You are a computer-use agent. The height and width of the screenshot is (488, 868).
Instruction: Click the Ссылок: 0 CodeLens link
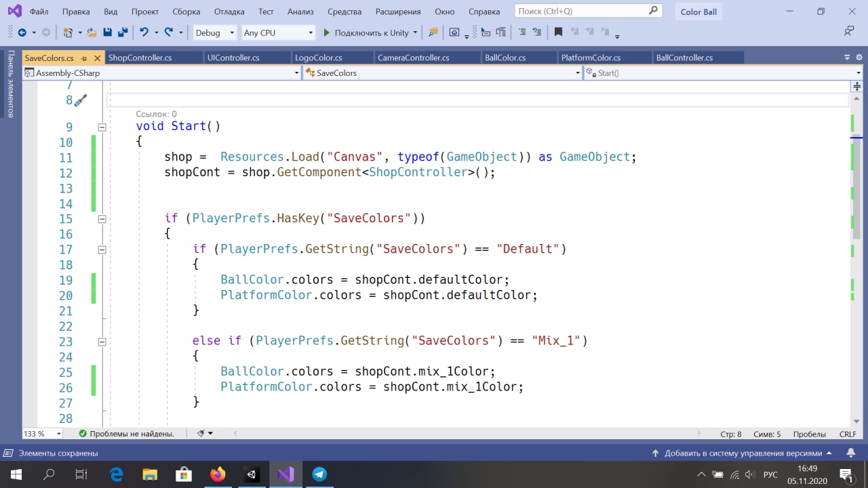156,114
